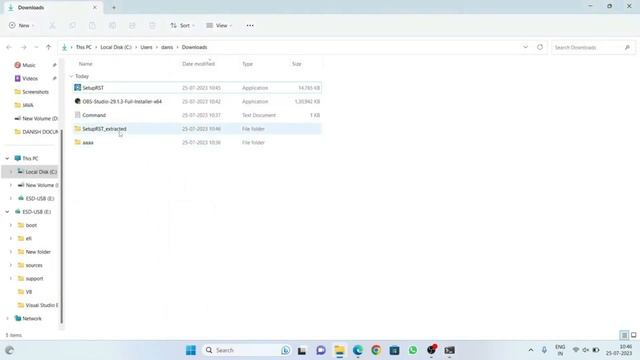Refresh the Downloads folder
Viewport: 640px width, 360px height.
(540, 47)
